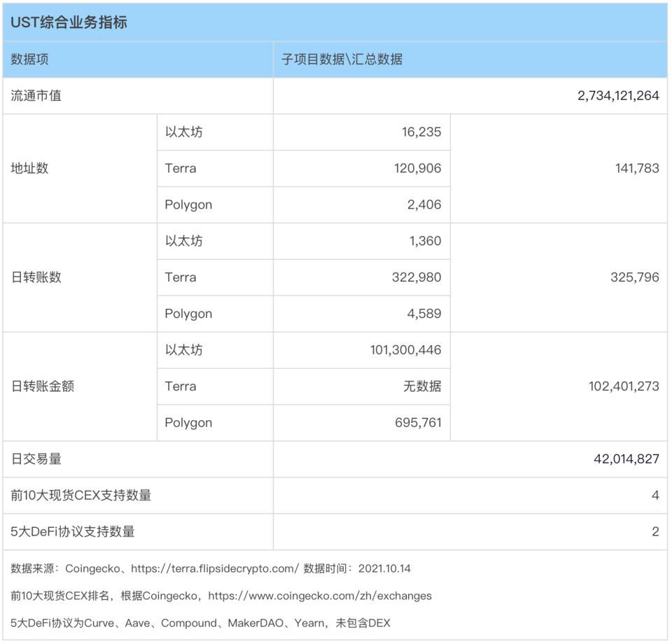Select the Polygon amount 695,761
Viewport: 672px width, 644px height.
click(418, 423)
